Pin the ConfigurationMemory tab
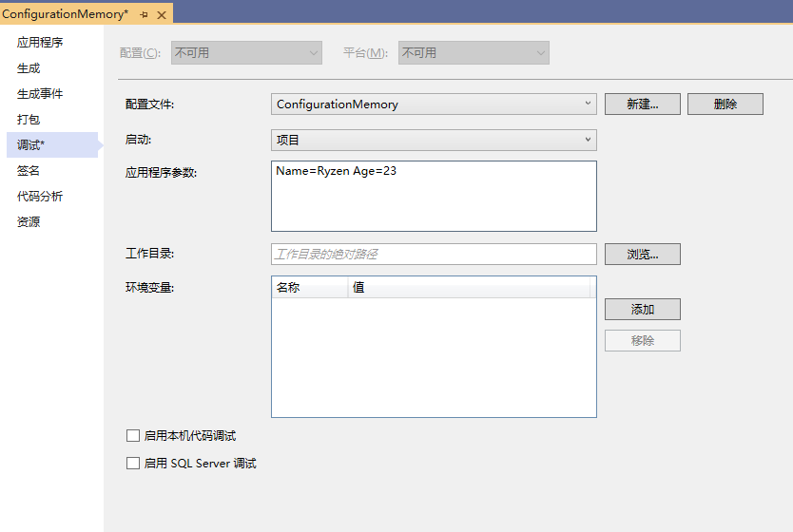 tap(144, 14)
